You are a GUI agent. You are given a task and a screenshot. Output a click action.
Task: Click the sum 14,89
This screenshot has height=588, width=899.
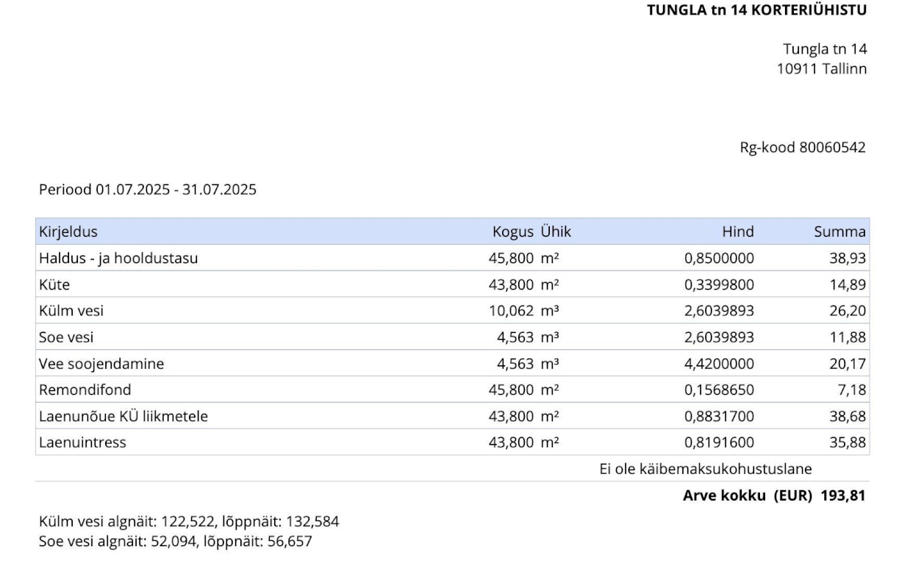click(x=848, y=285)
